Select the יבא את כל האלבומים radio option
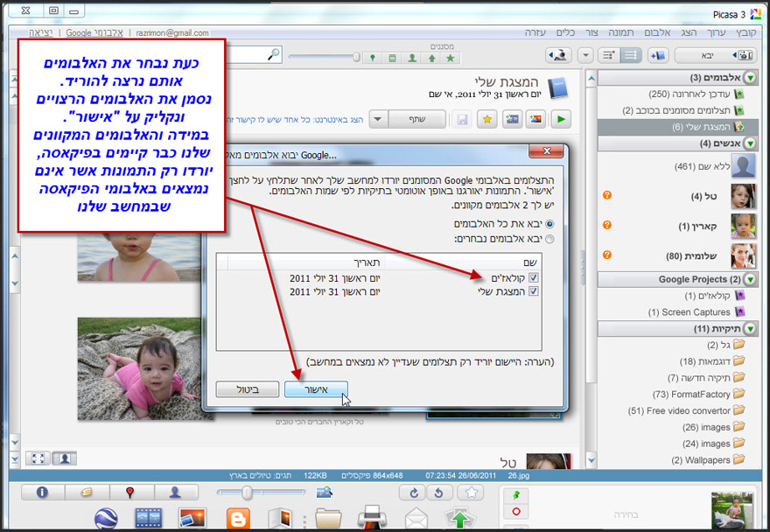This screenshot has width=770, height=532. (x=549, y=224)
